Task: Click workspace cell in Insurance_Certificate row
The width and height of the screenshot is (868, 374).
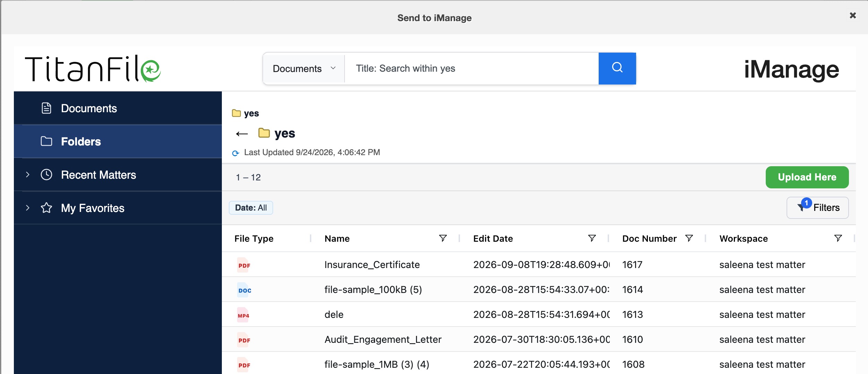Action: click(762, 265)
